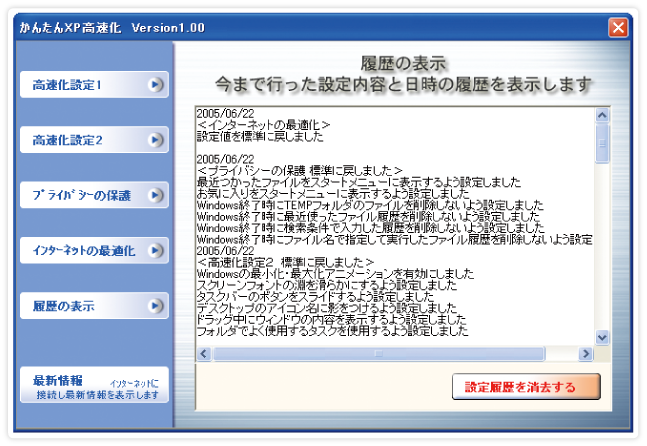
Task: Click line about 最小化・最大化アニメーション
Action: [x=335, y=274]
